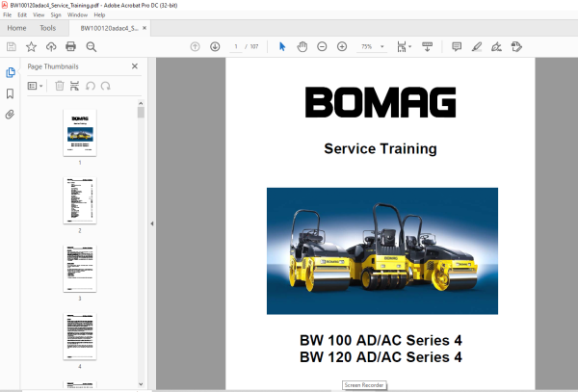Rotate page counterclockwise

(91, 86)
